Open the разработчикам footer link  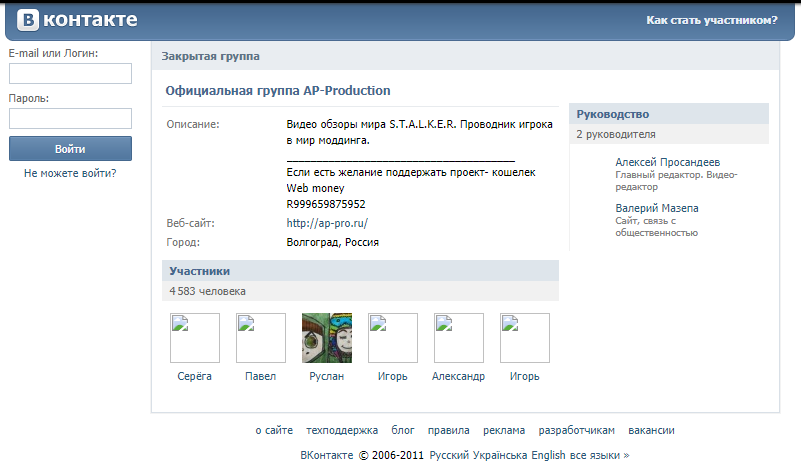pyautogui.click(x=576, y=430)
